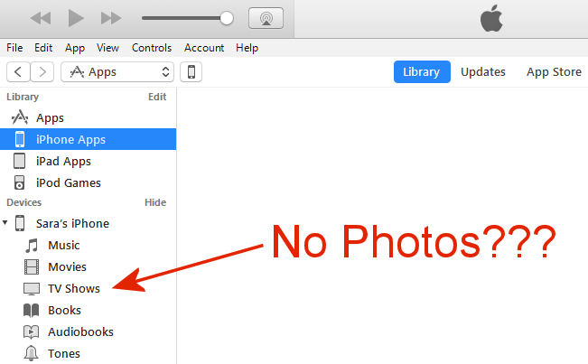Open the View menu
The image size is (588, 364).
pos(107,48)
